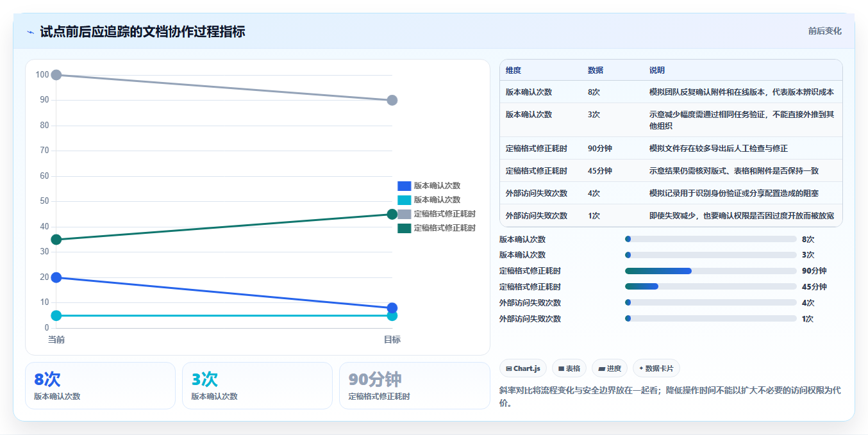The height and width of the screenshot is (435, 868).
Task: Click the description starting 模拟文件存在较多导出后
Action: 719,149
